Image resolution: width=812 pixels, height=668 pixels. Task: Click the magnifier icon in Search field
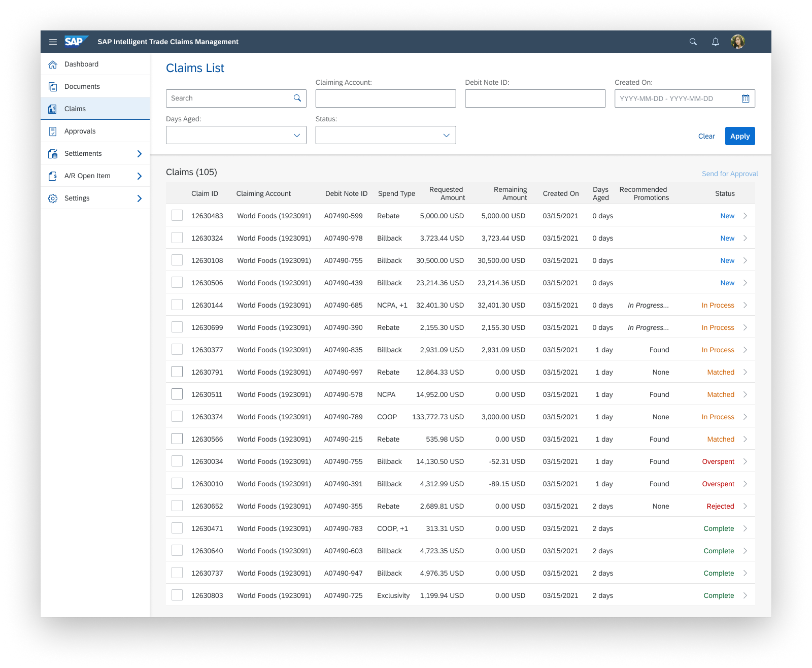(x=297, y=98)
